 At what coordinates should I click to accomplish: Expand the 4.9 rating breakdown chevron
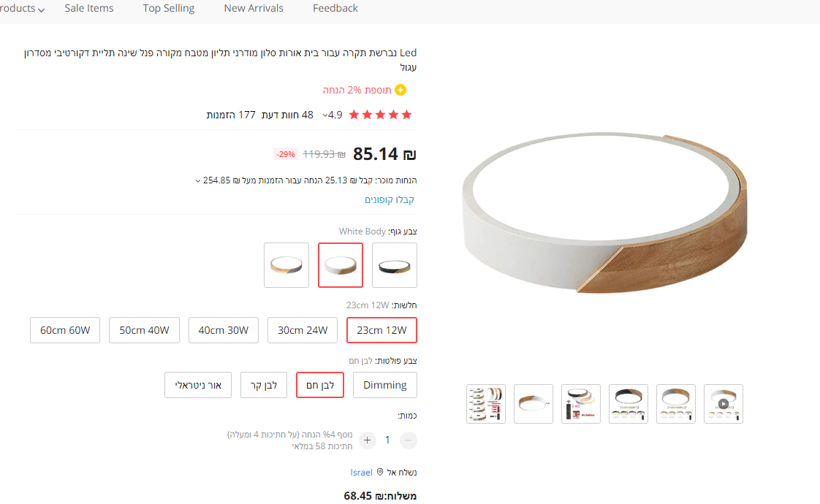coord(325,115)
